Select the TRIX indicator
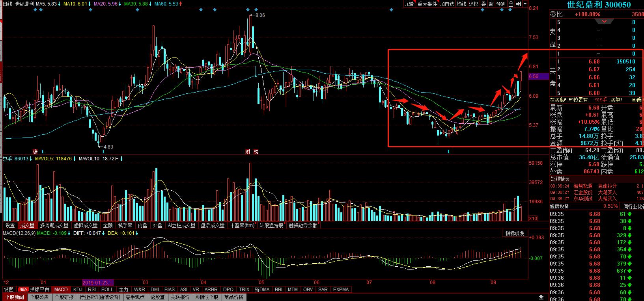 tap(244, 290)
